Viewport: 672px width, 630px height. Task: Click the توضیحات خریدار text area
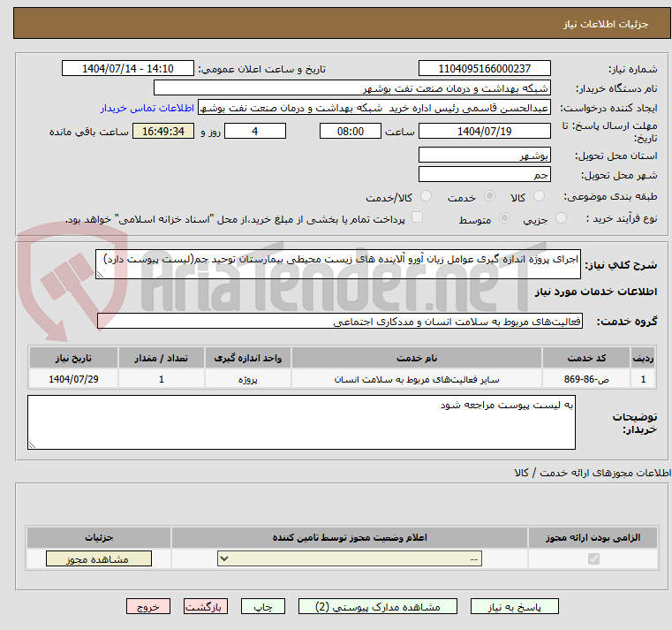[x=301, y=422]
